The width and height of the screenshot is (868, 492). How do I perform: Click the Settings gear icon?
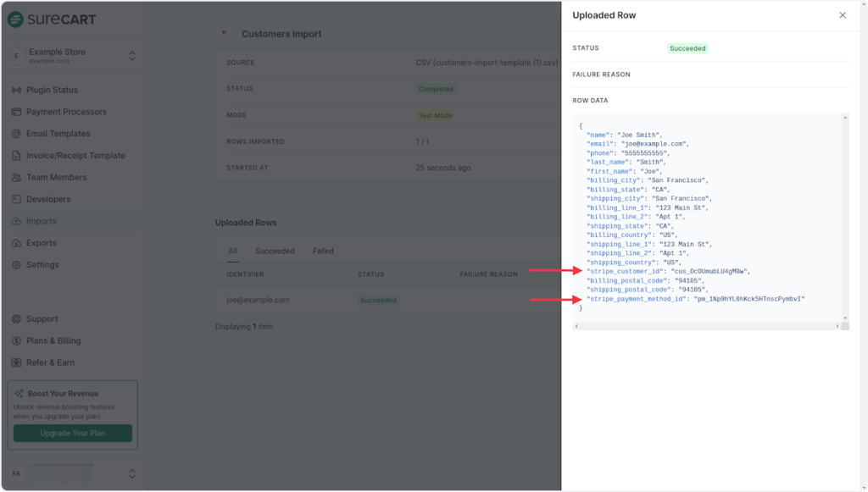coord(17,265)
